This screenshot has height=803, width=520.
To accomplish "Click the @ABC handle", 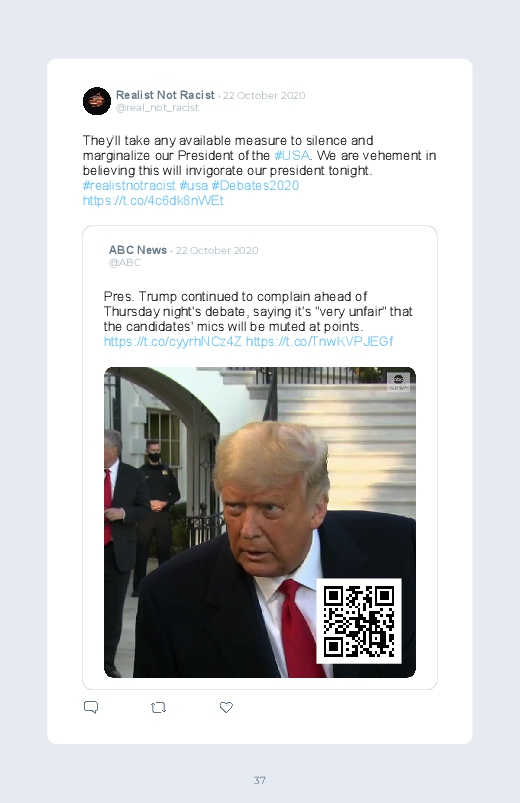I will (x=124, y=263).
